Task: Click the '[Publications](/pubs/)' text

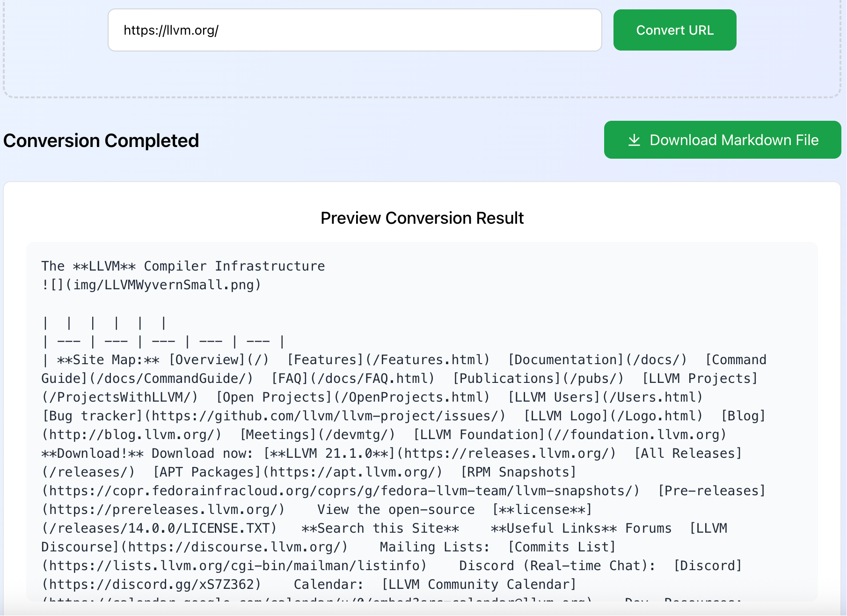Action: click(x=538, y=378)
